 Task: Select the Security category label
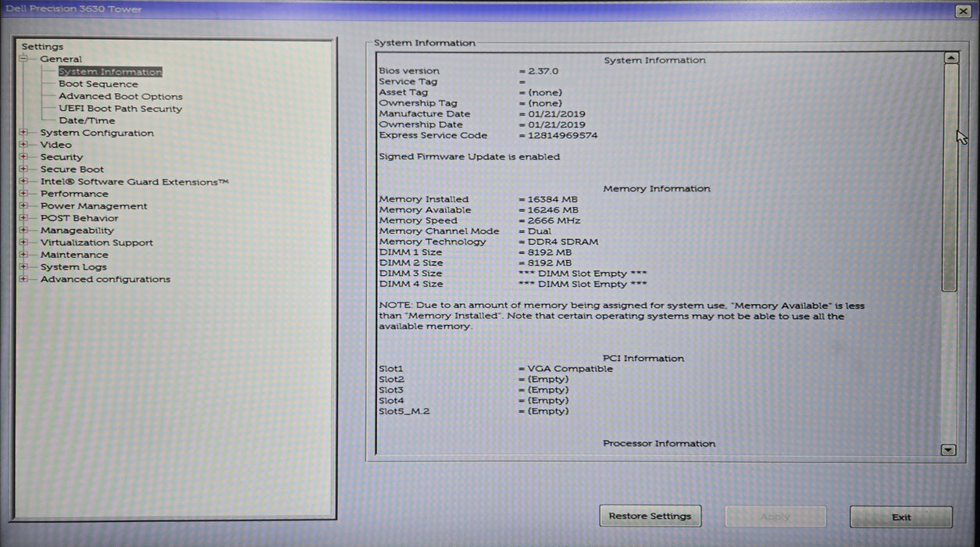(62, 157)
